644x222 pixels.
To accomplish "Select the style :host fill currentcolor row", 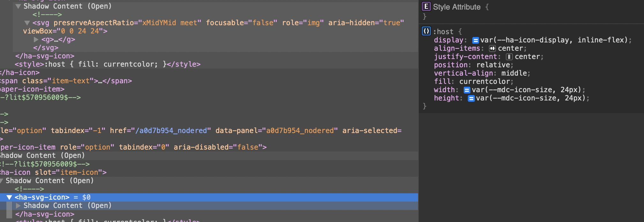I will [x=209, y=64].
